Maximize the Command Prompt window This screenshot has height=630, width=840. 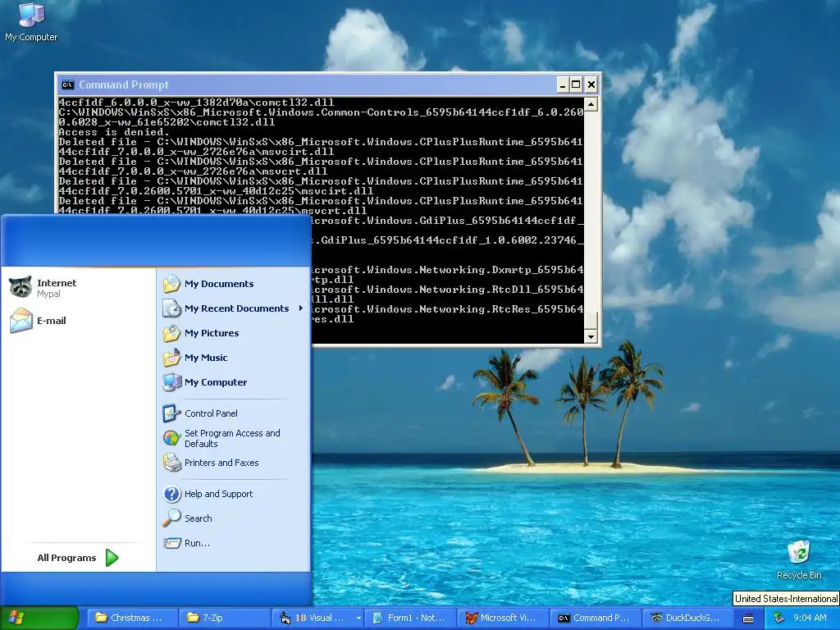[x=576, y=84]
